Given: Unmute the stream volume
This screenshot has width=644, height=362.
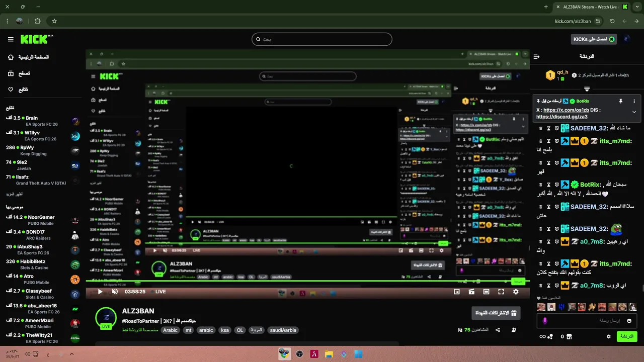Looking at the screenshot, I should click(115, 292).
